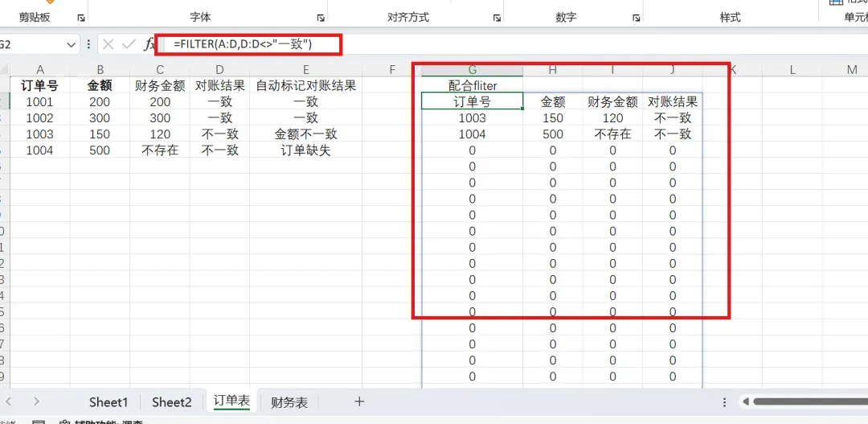
Task: Open font group dialog launcher
Action: (321, 19)
